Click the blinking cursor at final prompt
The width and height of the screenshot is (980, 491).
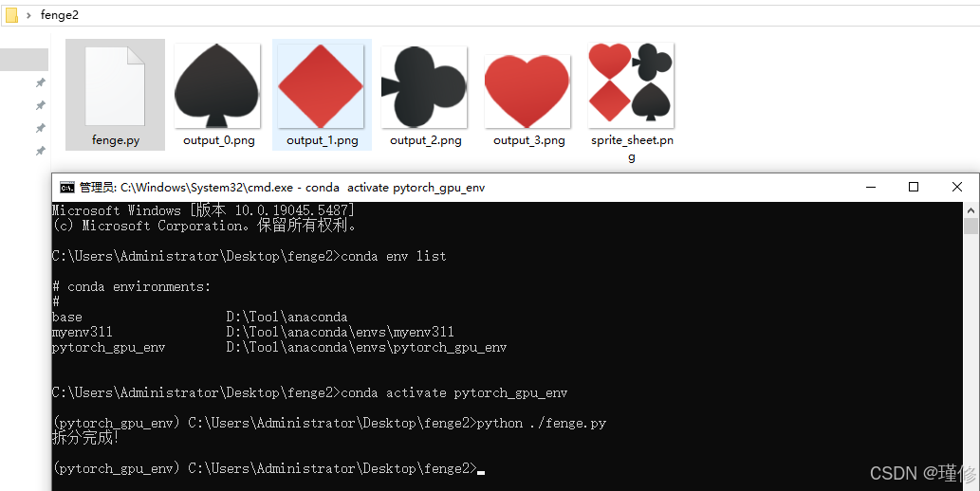481,472
